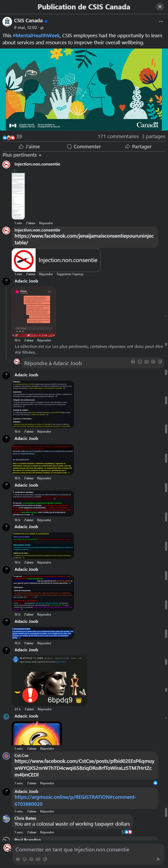168x868 pixels.
Task: Add a sticker in Adacic Joob reply
Action: pyautogui.click(x=160, y=362)
